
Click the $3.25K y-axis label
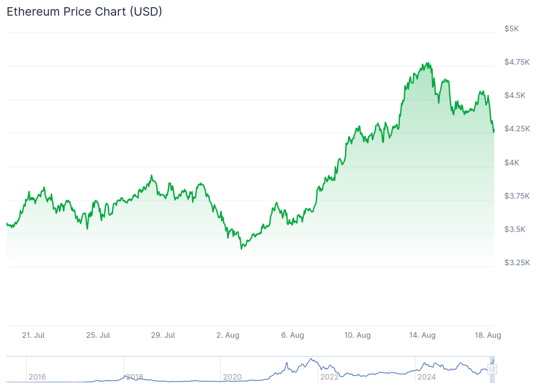517,263
